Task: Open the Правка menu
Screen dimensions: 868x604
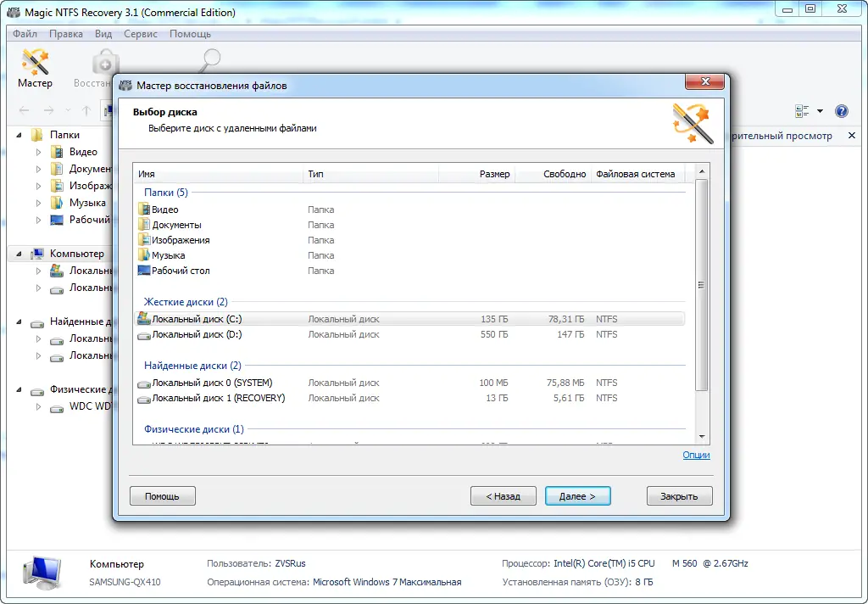Action: pos(66,34)
